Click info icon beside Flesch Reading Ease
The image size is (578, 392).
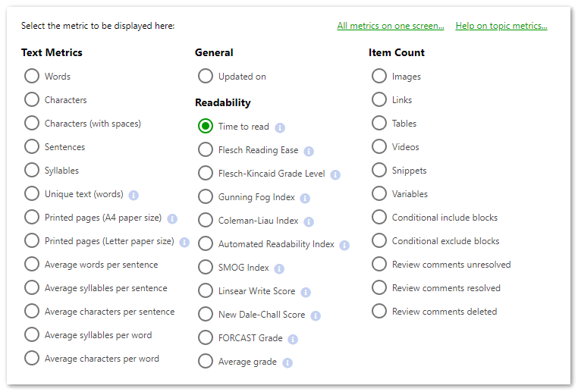click(309, 151)
